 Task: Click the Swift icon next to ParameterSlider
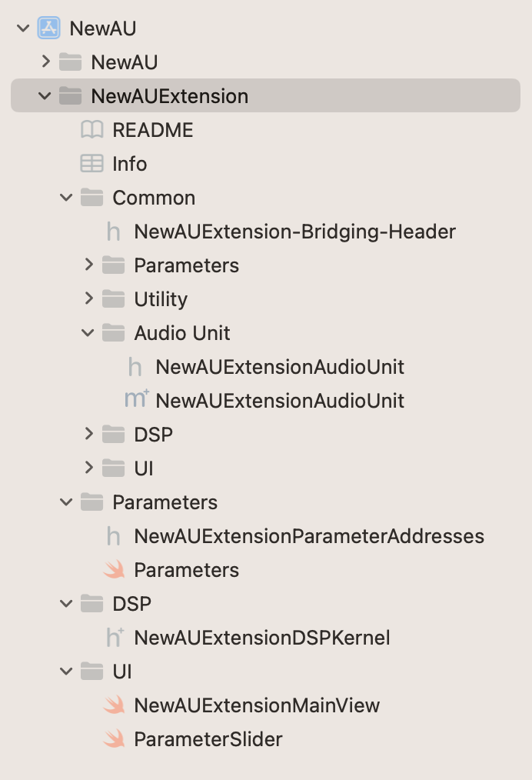(114, 739)
